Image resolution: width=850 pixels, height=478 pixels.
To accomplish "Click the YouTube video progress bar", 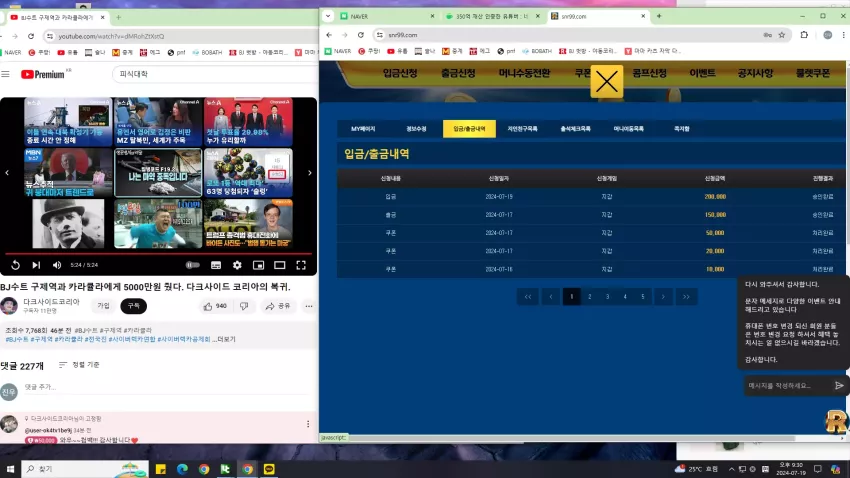I will coord(158,253).
